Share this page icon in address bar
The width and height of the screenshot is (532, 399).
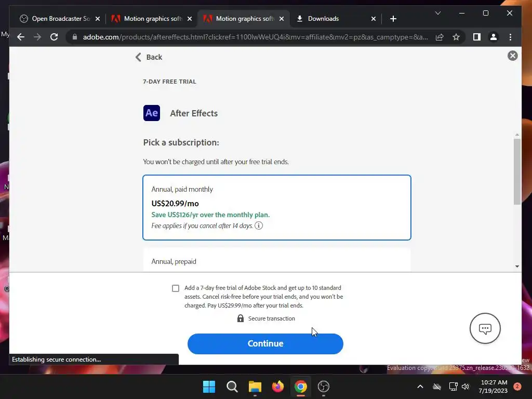tap(440, 37)
